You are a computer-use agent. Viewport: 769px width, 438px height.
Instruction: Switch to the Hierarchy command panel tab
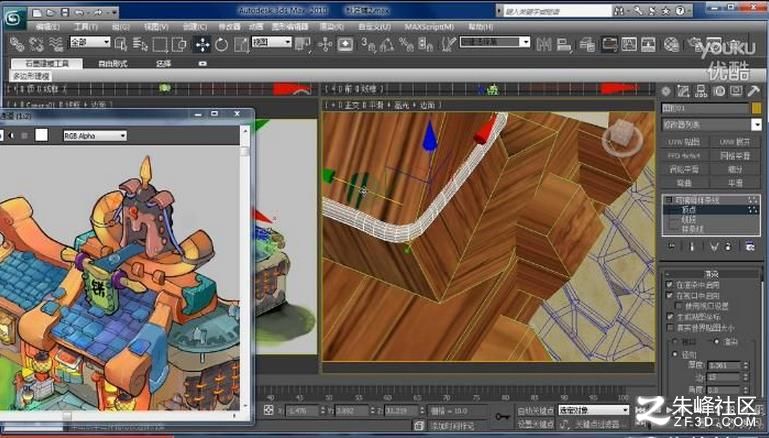701,91
